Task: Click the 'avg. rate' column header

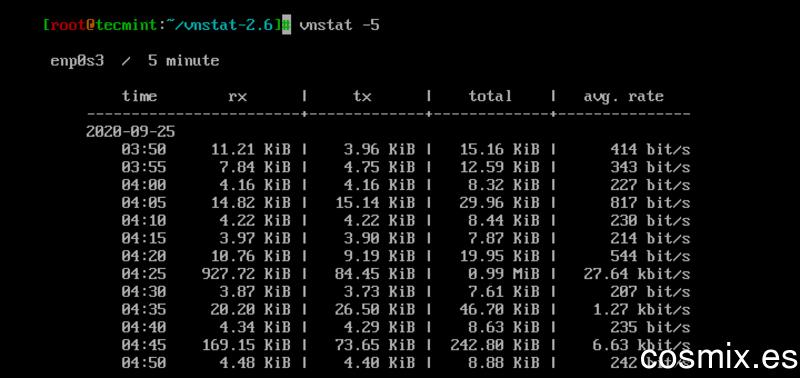Action: [x=623, y=96]
